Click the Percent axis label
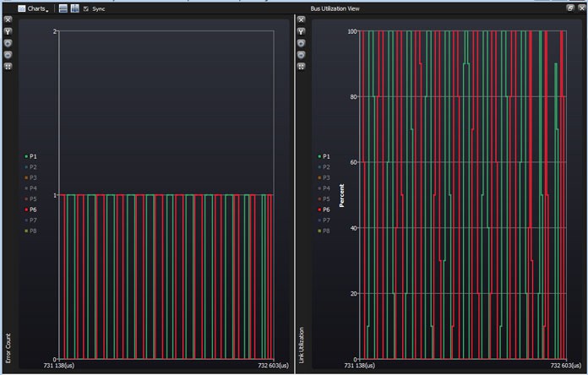Screen dimensions: 588x375 pyautogui.click(x=341, y=195)
